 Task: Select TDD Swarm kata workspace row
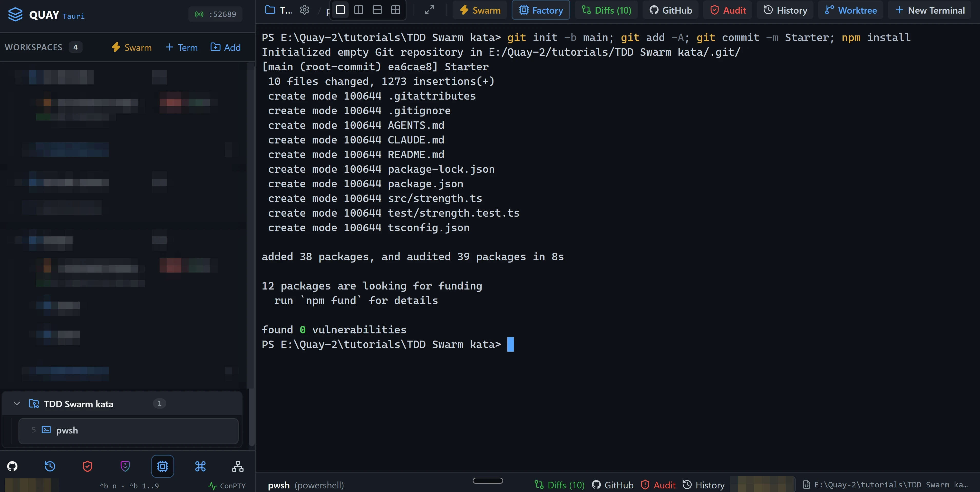[x=122, y=404]
